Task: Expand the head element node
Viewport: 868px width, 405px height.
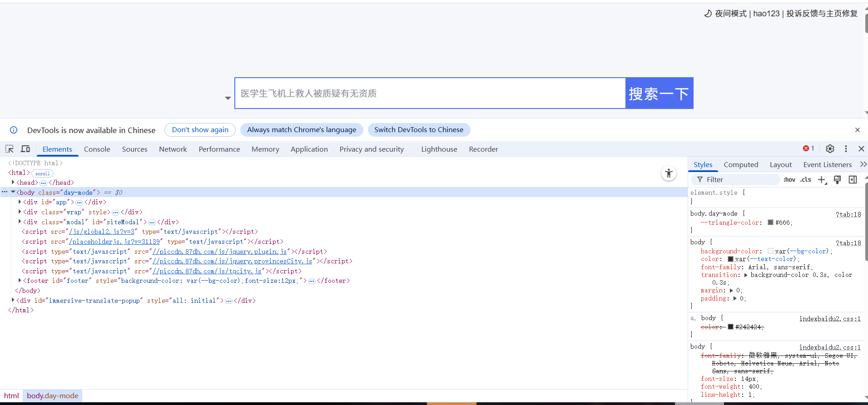Action: click(13, 182)
